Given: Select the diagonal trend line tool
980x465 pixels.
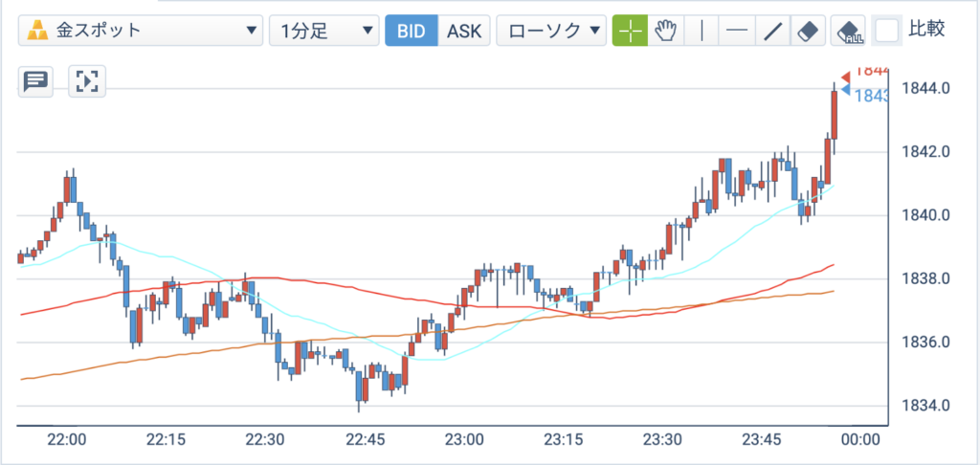Looking at the screenshot, I should 772,31.
